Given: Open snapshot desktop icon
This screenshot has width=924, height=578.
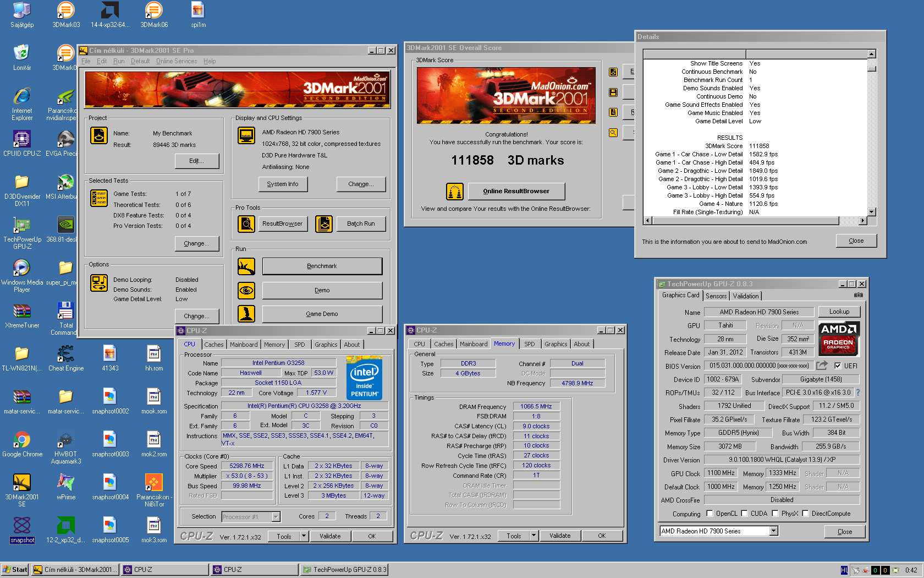Looking at the screenshot, I should coord(22,530).
